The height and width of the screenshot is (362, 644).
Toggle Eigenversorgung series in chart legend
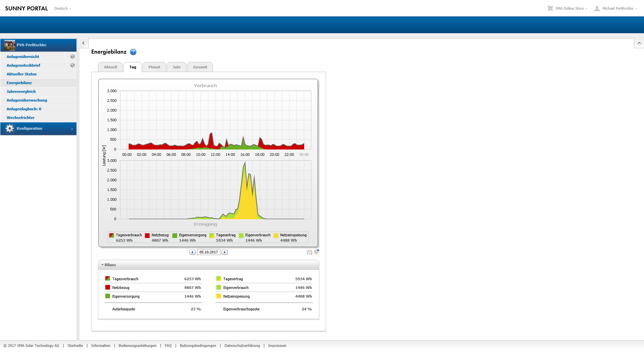pos(175,236)
